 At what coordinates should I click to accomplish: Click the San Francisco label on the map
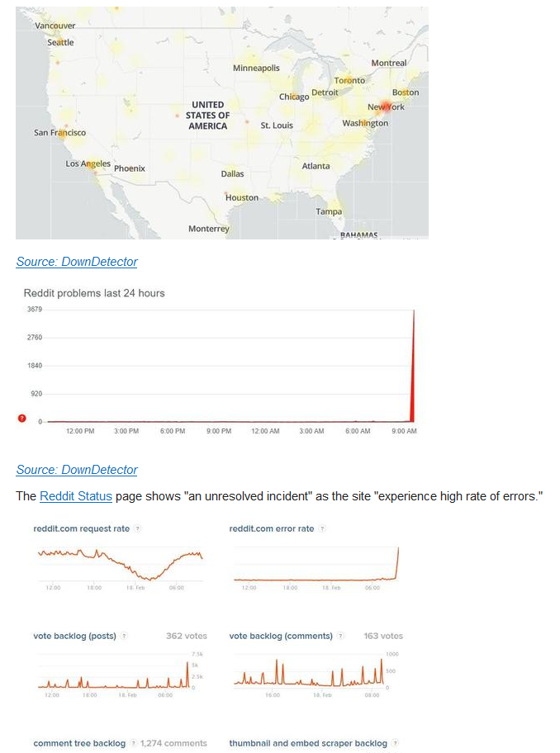pyautogui.click(x=59, y=132)
